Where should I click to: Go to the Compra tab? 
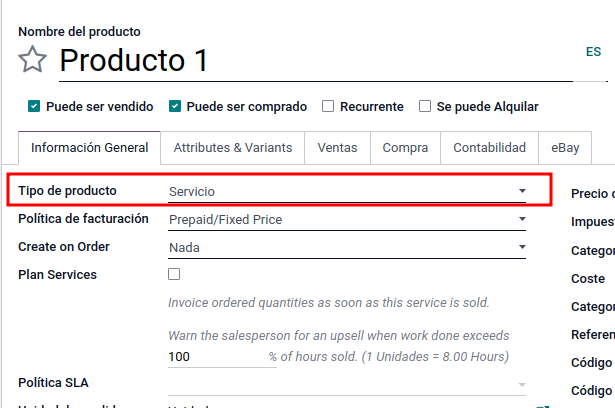coord(405,147)
